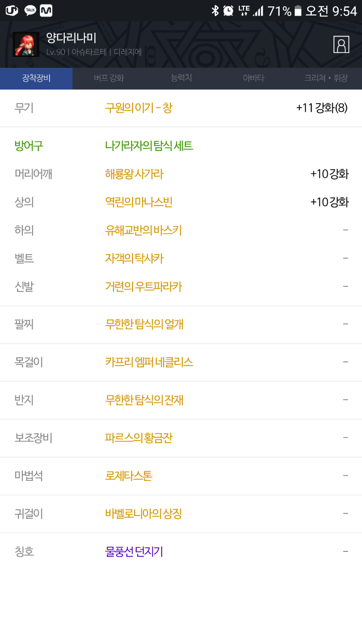
Task: Open the 나가라자의 탐식 세트 set link
Action: tap(149, 146)
